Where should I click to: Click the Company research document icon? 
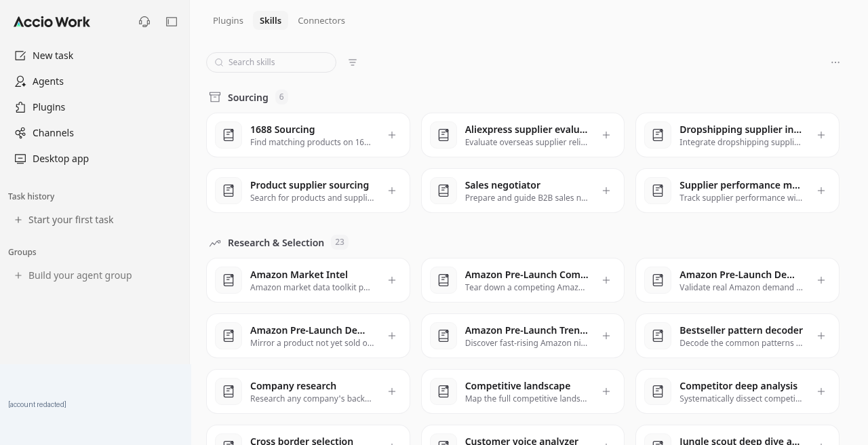point(229,391)
